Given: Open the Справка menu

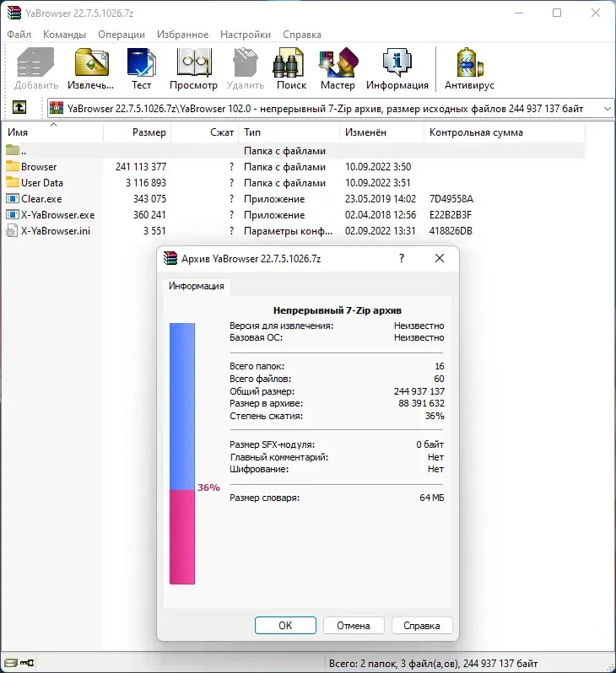Looking at the screenshot, I should click(x=302, y=35).
